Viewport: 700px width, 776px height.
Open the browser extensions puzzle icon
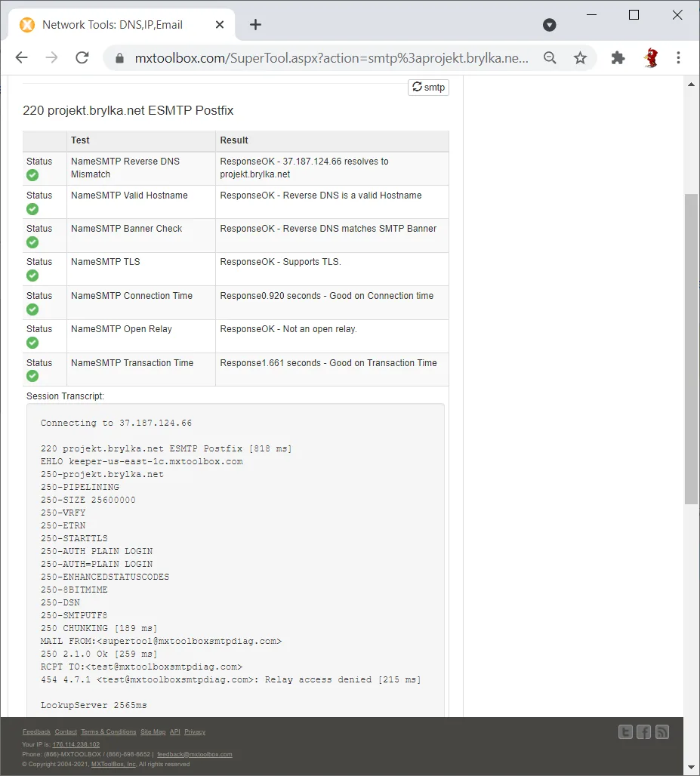618,58
